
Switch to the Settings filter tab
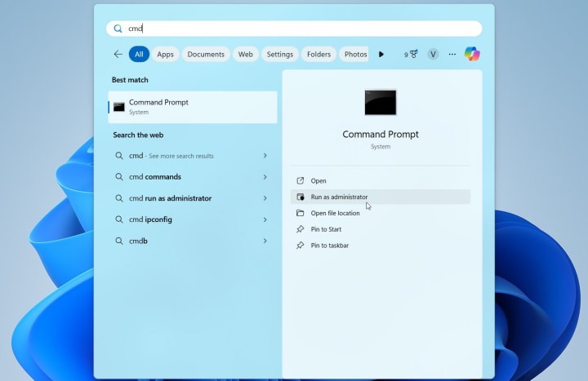click(280, 55)
